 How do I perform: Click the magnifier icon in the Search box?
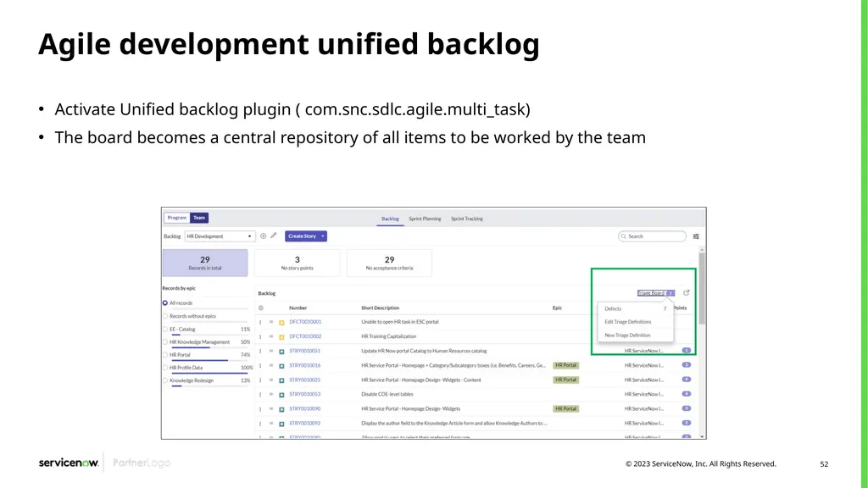click(x=624, y=236)
